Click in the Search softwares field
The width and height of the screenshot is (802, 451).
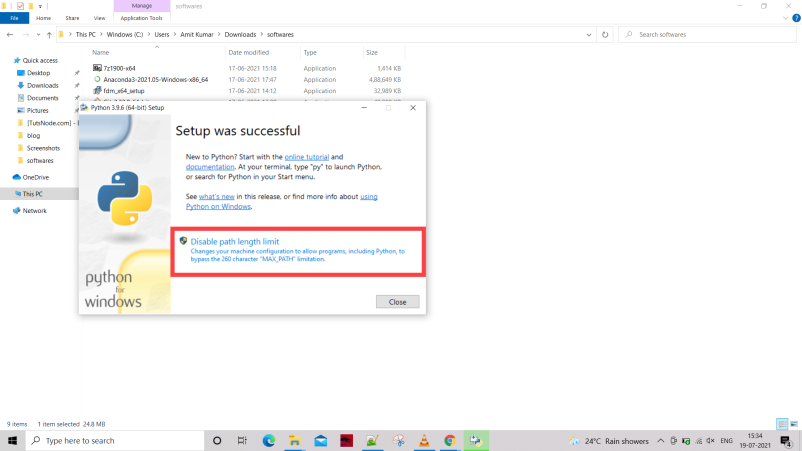[707, 35]
